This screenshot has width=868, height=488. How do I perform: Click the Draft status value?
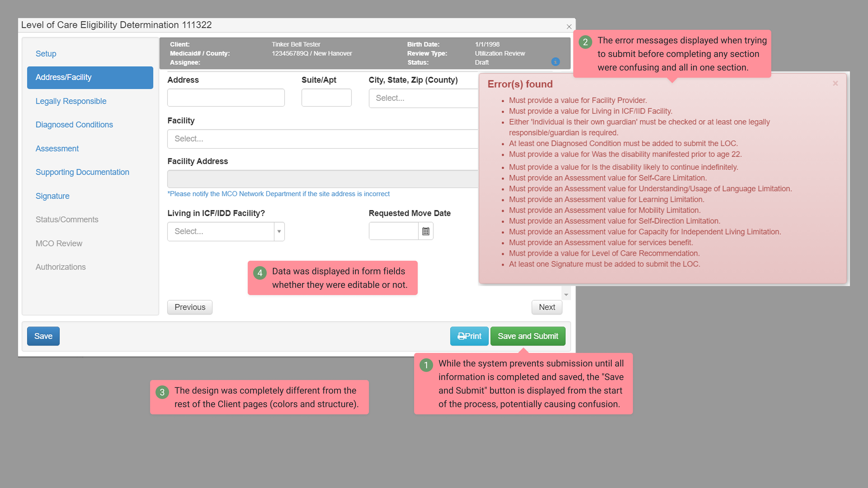481,63
